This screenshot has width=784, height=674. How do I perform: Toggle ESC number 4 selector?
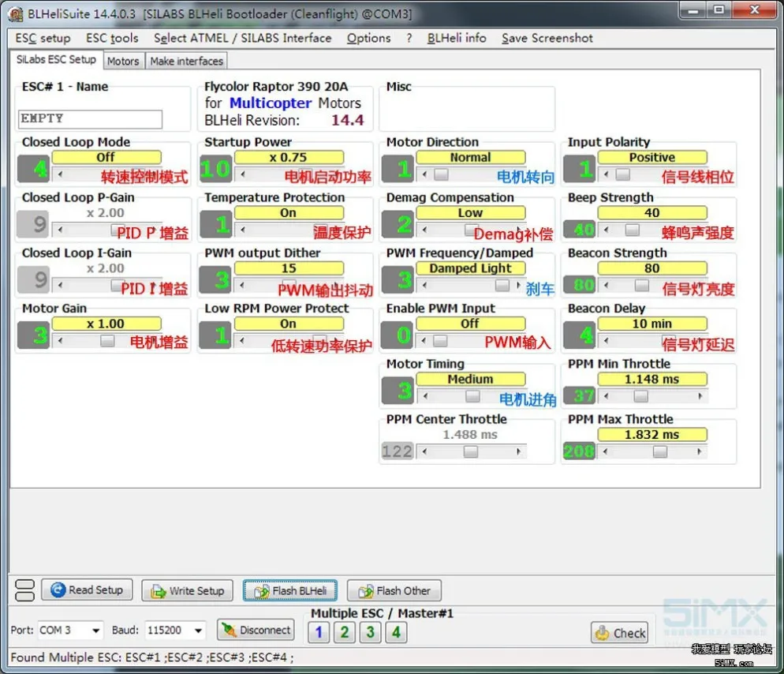click(x=397, y=632)
